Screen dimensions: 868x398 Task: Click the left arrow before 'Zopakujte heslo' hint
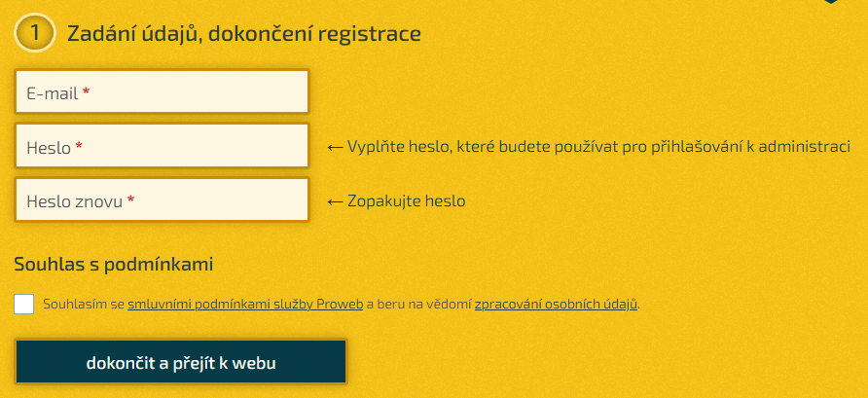click(335, 201)
